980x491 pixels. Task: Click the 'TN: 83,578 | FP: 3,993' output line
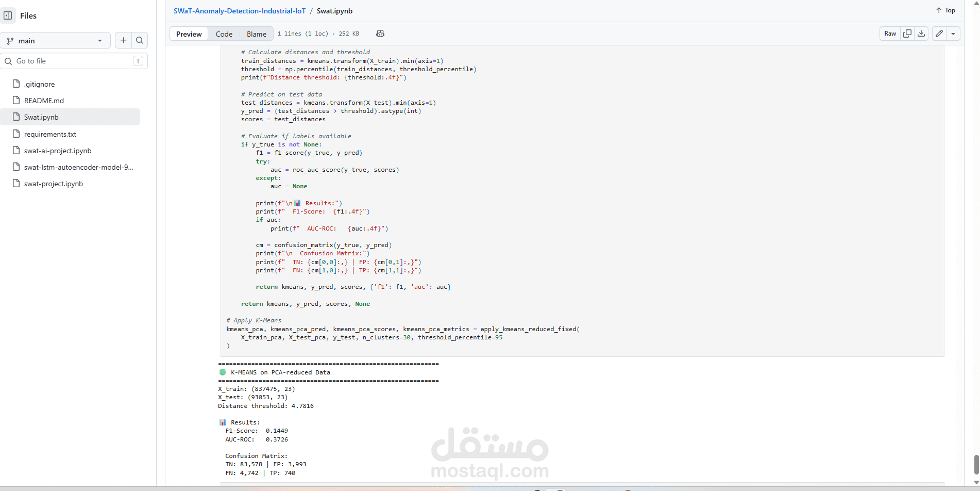click(x=266, y=464)
